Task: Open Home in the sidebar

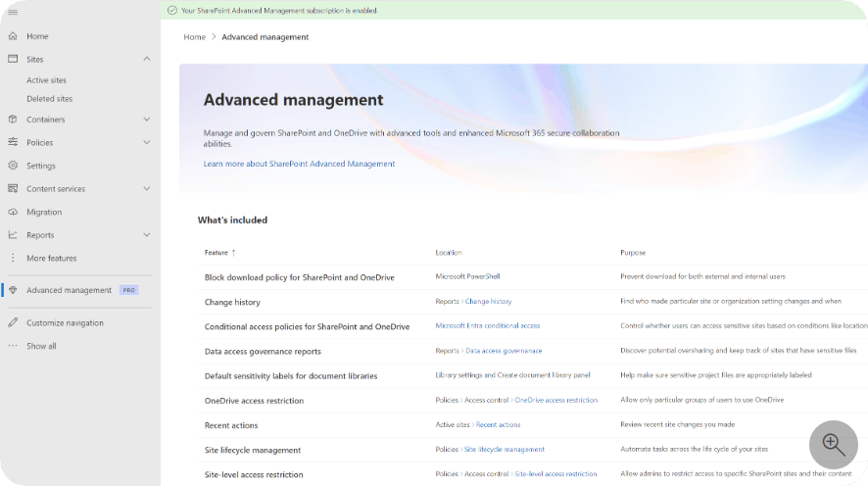Action: (37, 36)
